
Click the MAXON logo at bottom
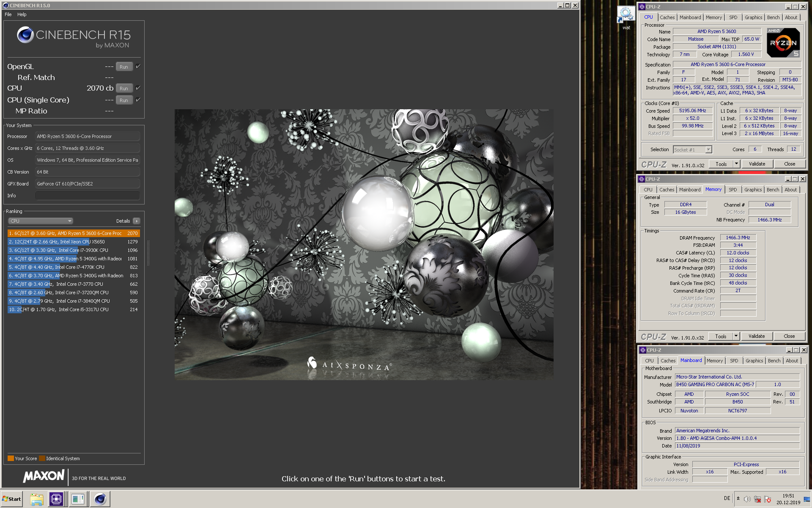point(44,476)
